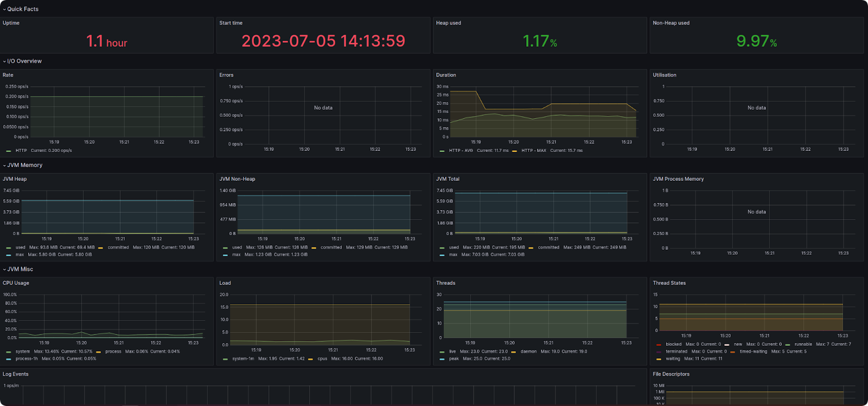Collapse the JVM Memory row chevron

(x=4, y=166)
